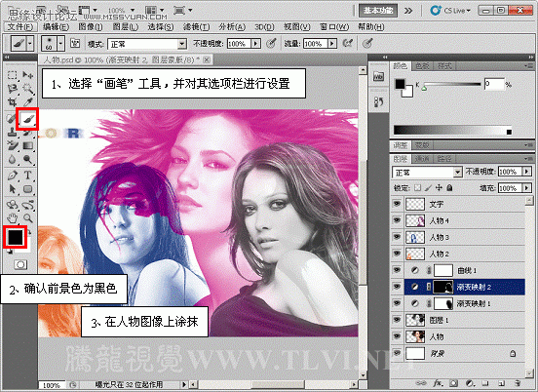Select the Clone Stamp tool
The width and height of the screenshot is (538, 392).
click(x=13, y=133)
